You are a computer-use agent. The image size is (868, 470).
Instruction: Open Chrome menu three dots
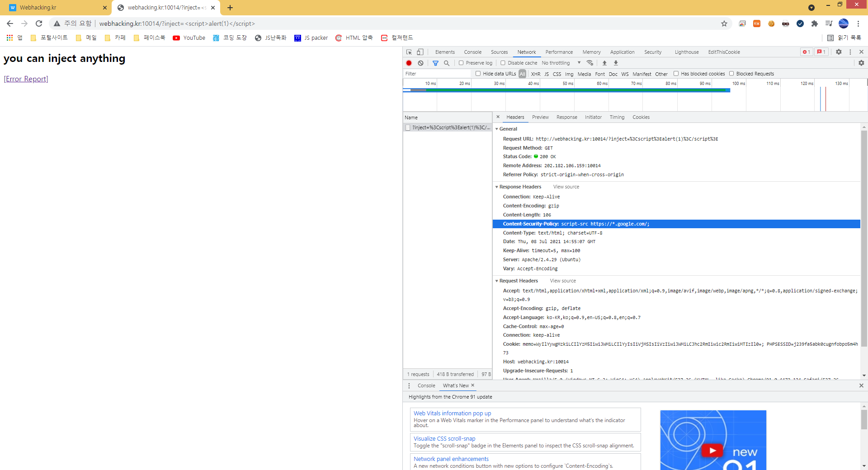click(858, 23)
